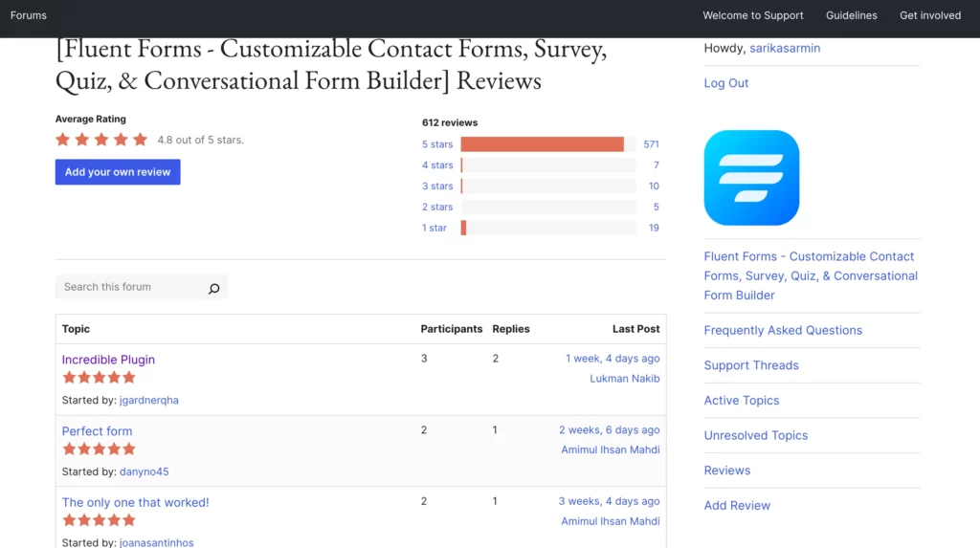Image resolution: width=980 pixels, height=548 pixels.
Task: Open the 571 five-star count
Action: [x=651, y=144]
